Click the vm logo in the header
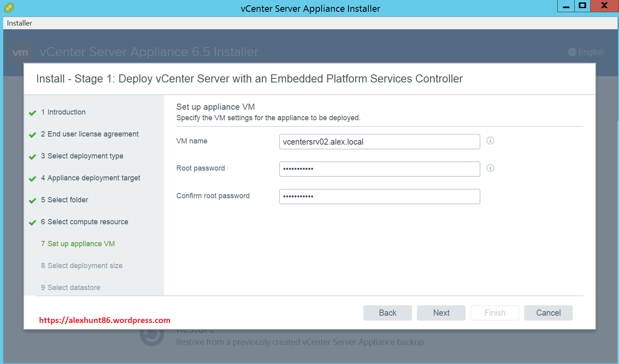The image size is (619, 364). pyautogui.click(x=20, y=52)
